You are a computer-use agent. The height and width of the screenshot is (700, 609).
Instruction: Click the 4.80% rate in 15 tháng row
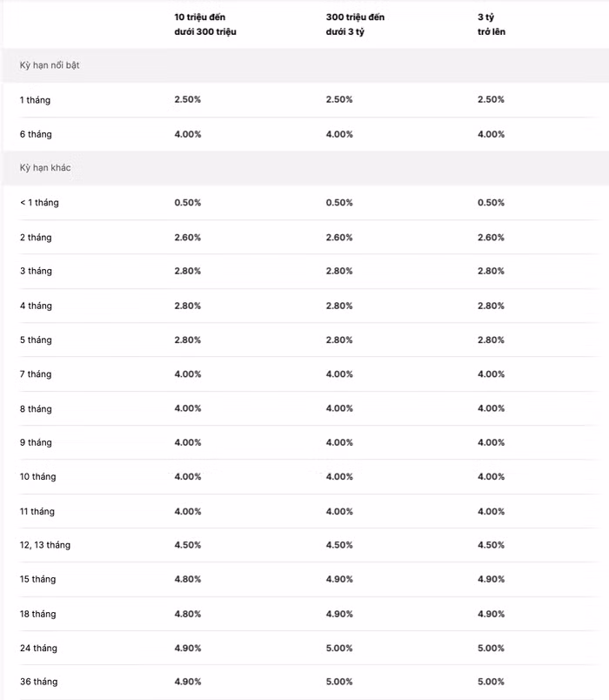point(188,579)
